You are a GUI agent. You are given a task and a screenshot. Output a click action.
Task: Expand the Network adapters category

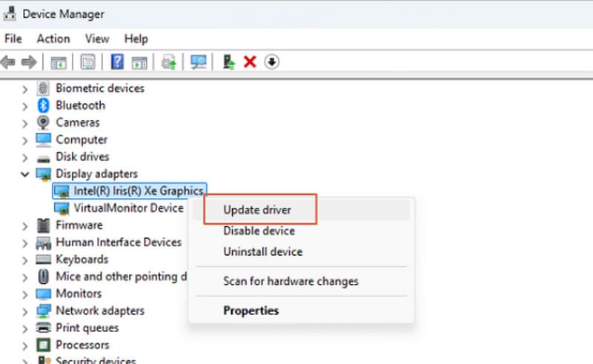[x=25, y=311]
